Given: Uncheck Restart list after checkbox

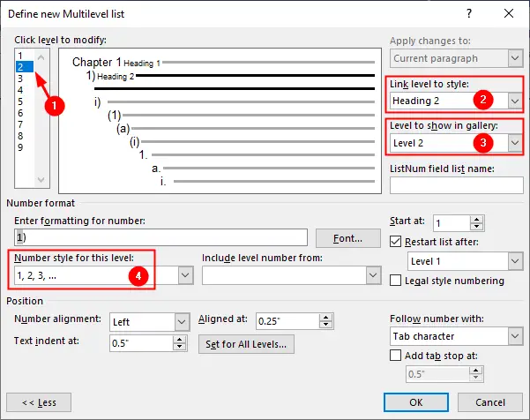Looking at the screenshot, I should [x=395, y=242].
